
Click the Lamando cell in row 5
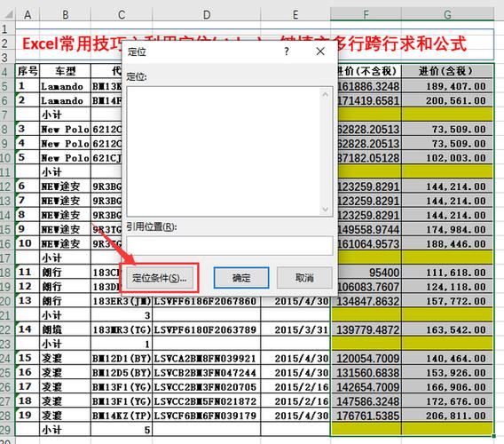click(66, 86)
